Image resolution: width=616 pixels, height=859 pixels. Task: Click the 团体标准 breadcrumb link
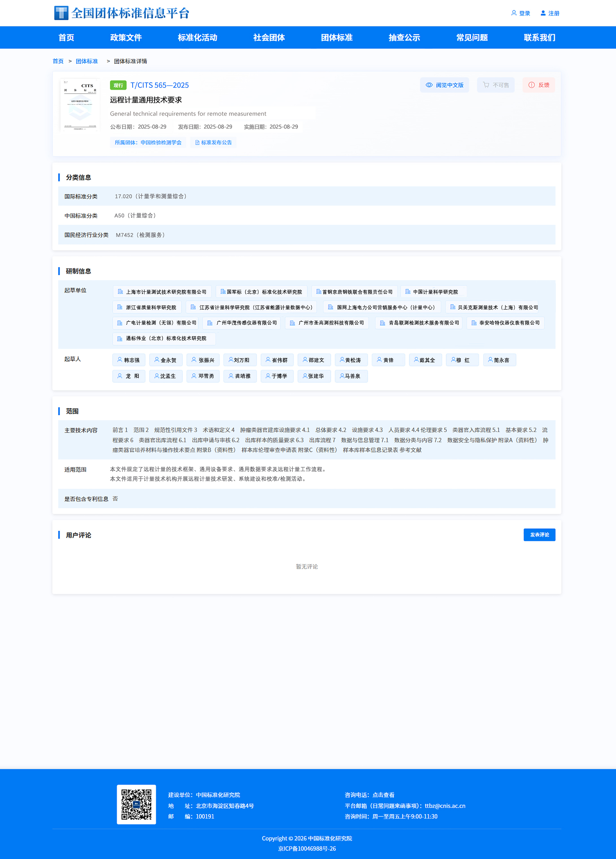[87, 61]
